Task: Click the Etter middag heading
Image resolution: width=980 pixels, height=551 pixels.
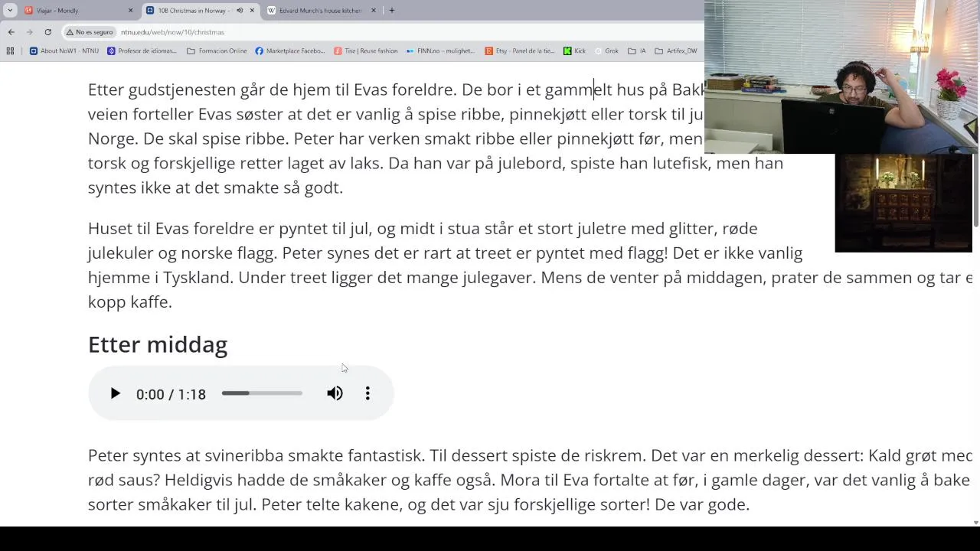Action: 158,344
